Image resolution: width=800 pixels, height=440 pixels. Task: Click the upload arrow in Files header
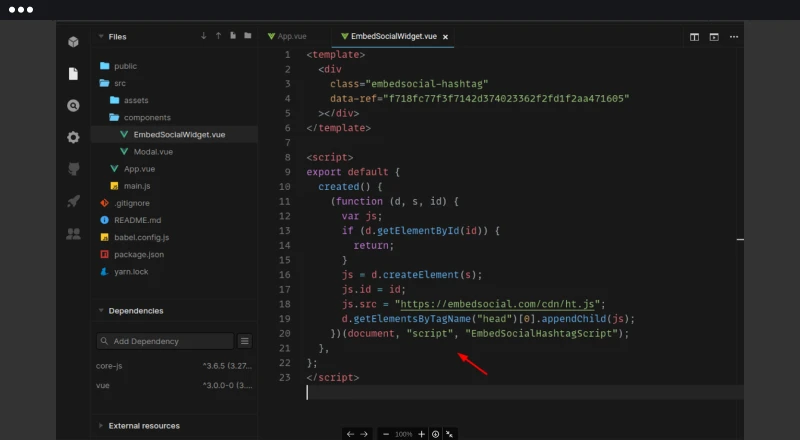[x=218, y=36]
